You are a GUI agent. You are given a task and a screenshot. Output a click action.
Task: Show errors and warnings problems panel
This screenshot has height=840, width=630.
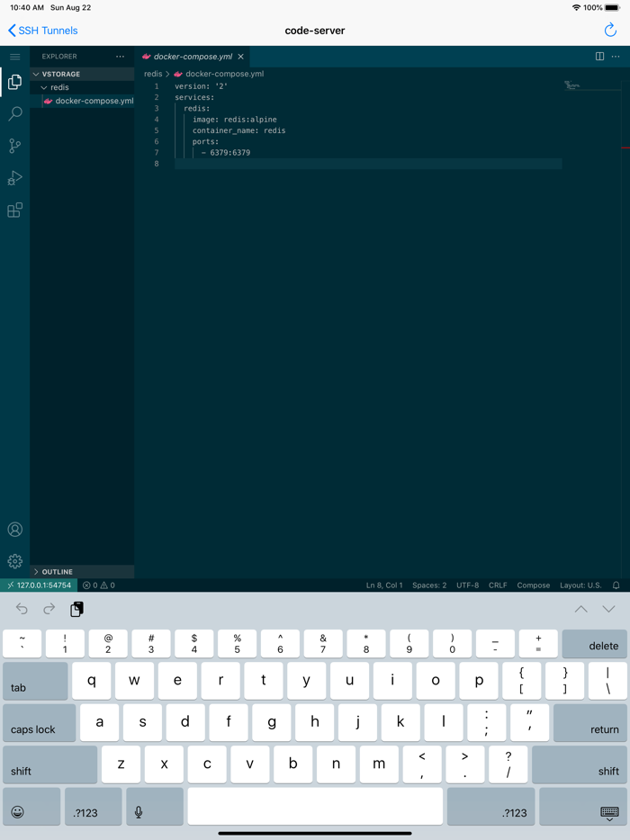click(99, 585)
